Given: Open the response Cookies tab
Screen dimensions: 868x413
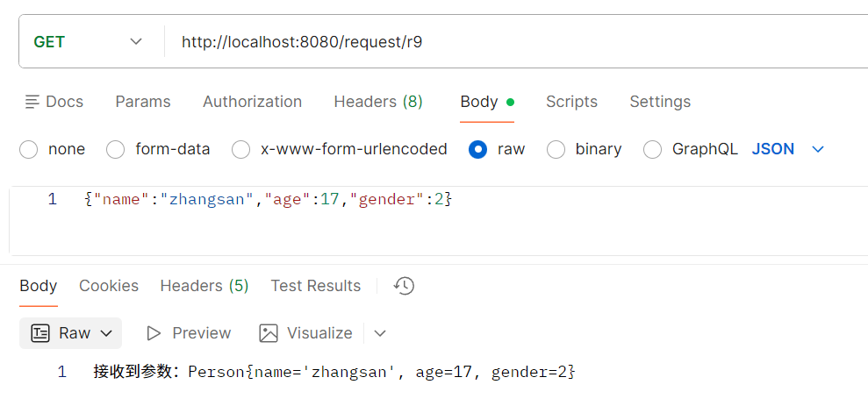Looking at the screenshot, I should 109,286.
